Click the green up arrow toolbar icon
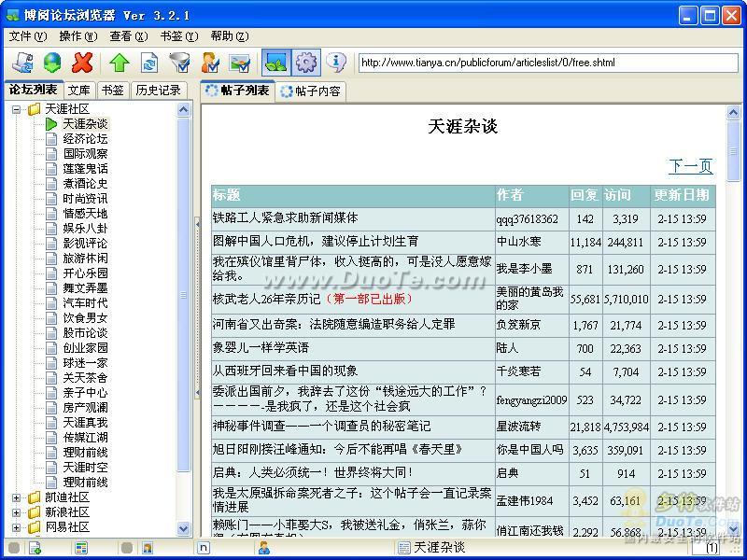This screenshot has height=560, width=747. click(x=120, y=63)
